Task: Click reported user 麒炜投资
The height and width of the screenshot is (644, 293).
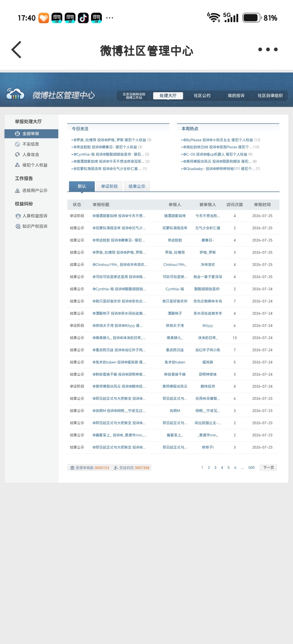Action: pyautogui.click(x=208, y=386)
